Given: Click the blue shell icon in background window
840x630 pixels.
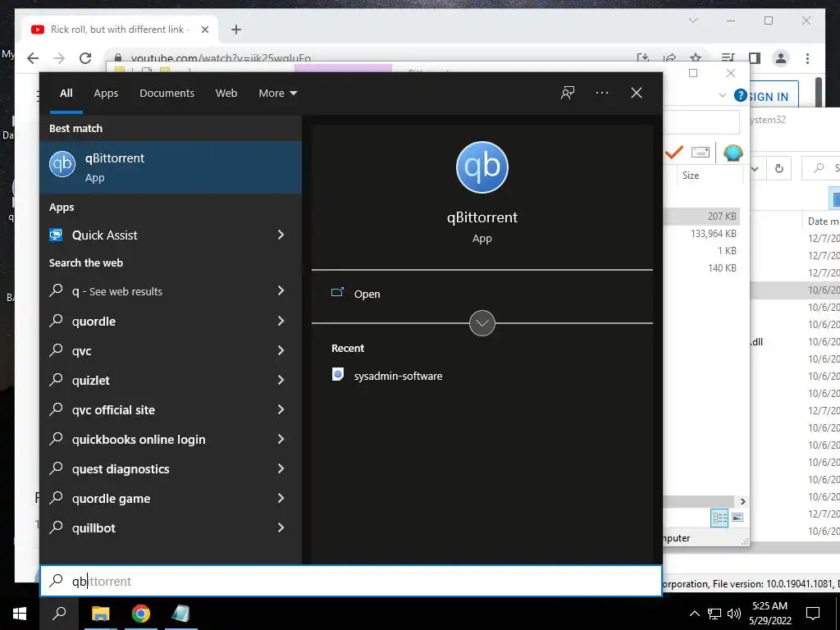Looking at the screenshot, I should coord(733,153).
